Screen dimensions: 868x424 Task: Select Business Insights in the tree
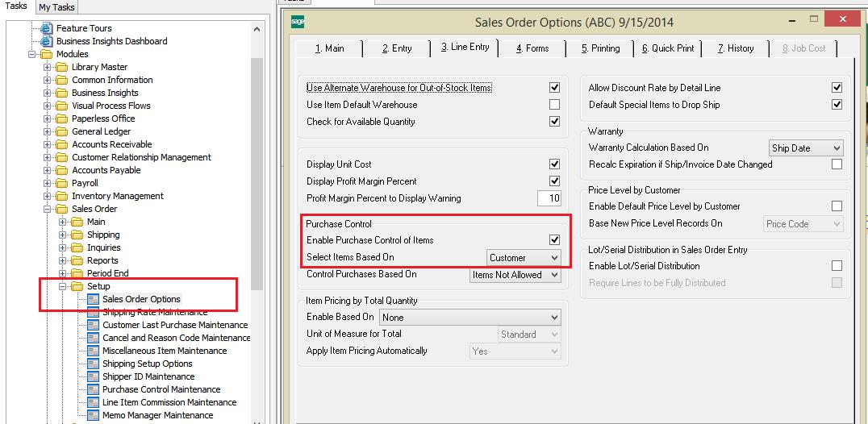(x=105, y=93)
